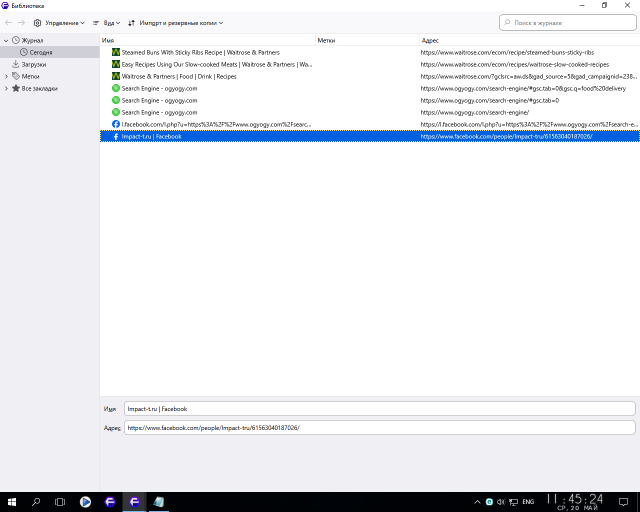The height and width of the screenshot is (512, 640).
Task: Show hidden tray icons chevron
Action: (x=477, y=502)
